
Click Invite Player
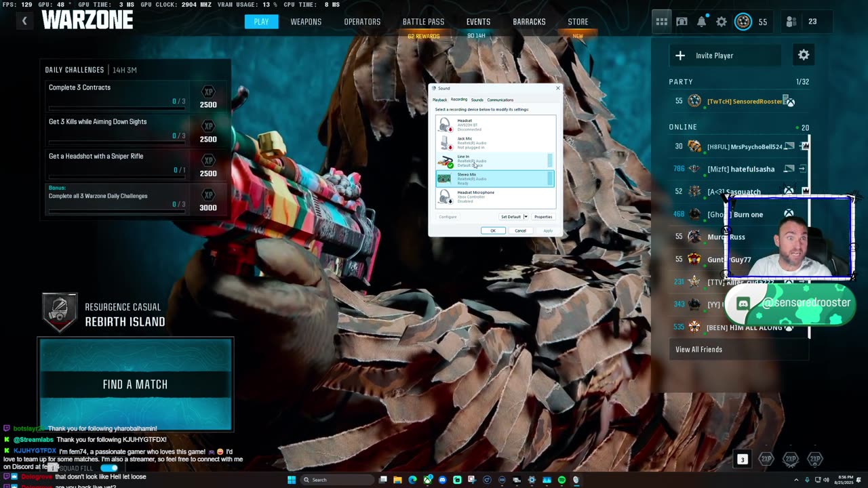[x=725, y=56]
